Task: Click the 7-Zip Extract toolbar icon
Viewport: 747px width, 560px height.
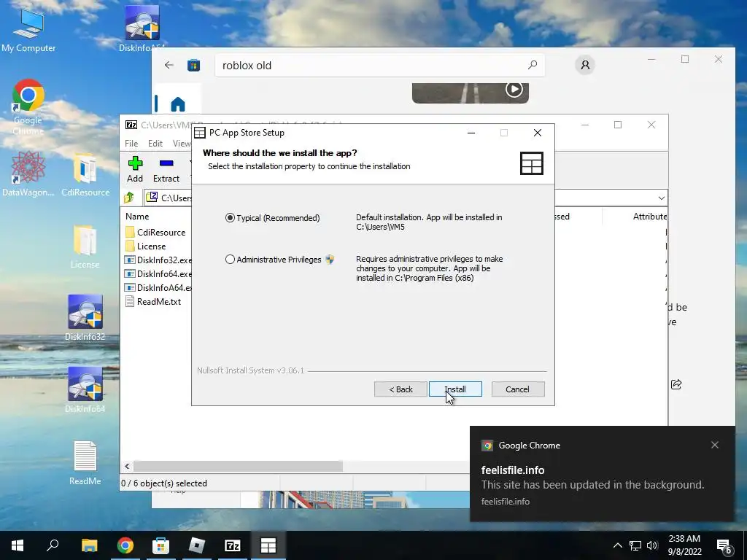Action: pos(166,169)
